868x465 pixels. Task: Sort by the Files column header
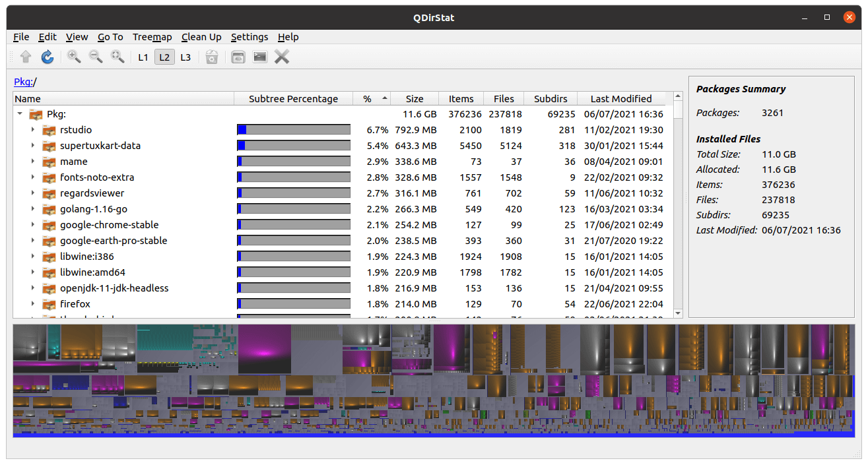click(x=504, y=99)
